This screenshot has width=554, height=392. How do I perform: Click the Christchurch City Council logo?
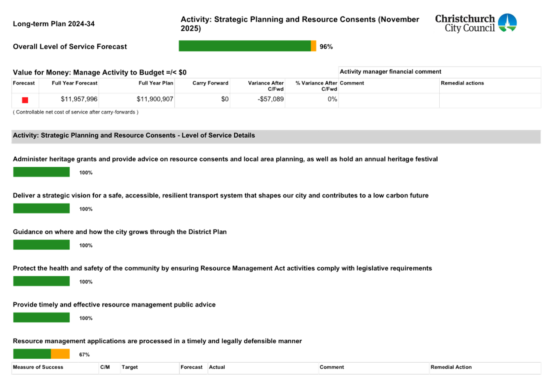[474, 23]
